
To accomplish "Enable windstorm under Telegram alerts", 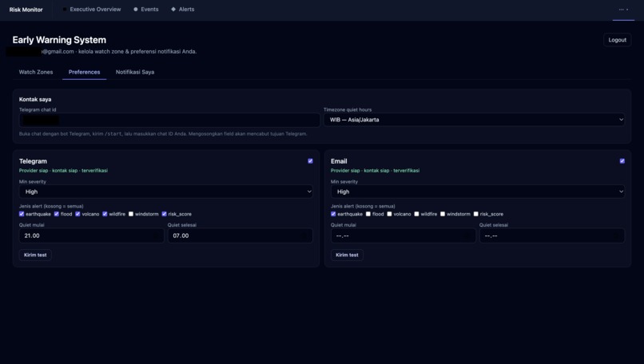I will click(x=130, y=214).
